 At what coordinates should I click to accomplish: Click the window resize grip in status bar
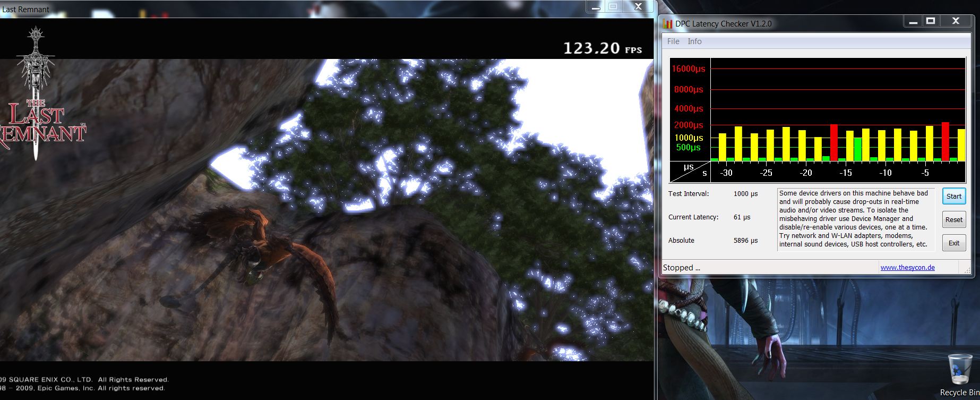[967, 270]
